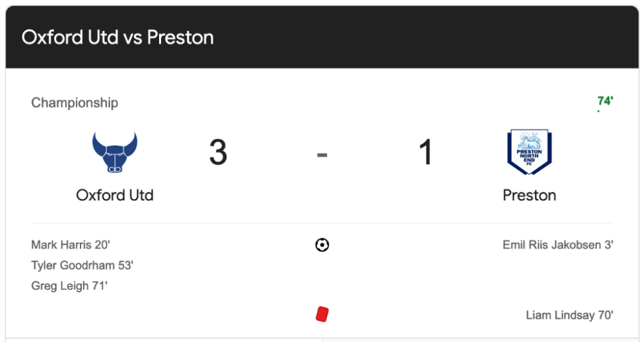Click the goal soccer ball icon

[322, 245]
